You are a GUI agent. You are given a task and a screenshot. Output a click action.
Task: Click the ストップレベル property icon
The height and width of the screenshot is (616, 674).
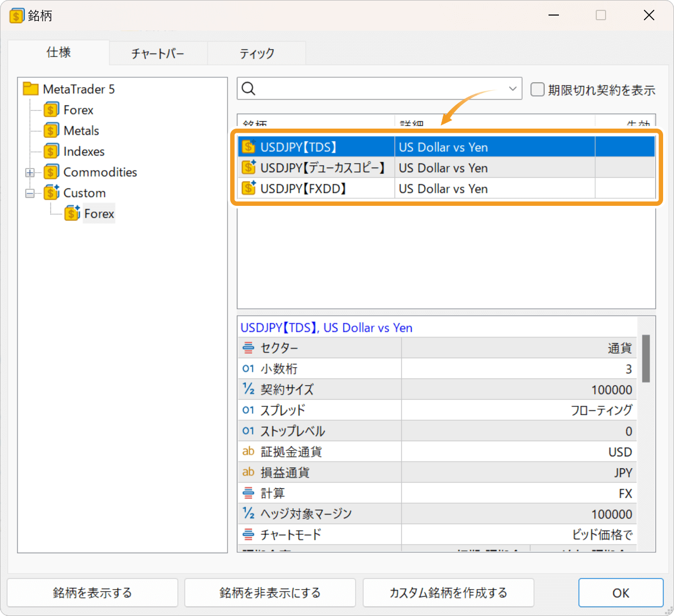tap(248, 431)
